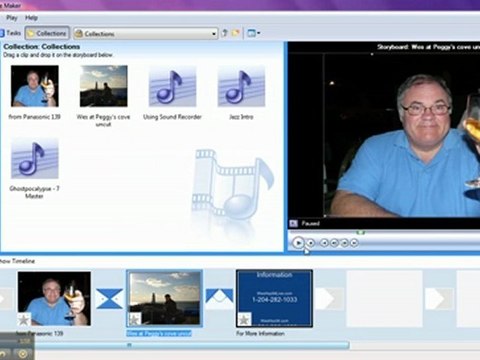Click the highlighted Peggy's cove storyboard clip name

click(x=159, y=333)
